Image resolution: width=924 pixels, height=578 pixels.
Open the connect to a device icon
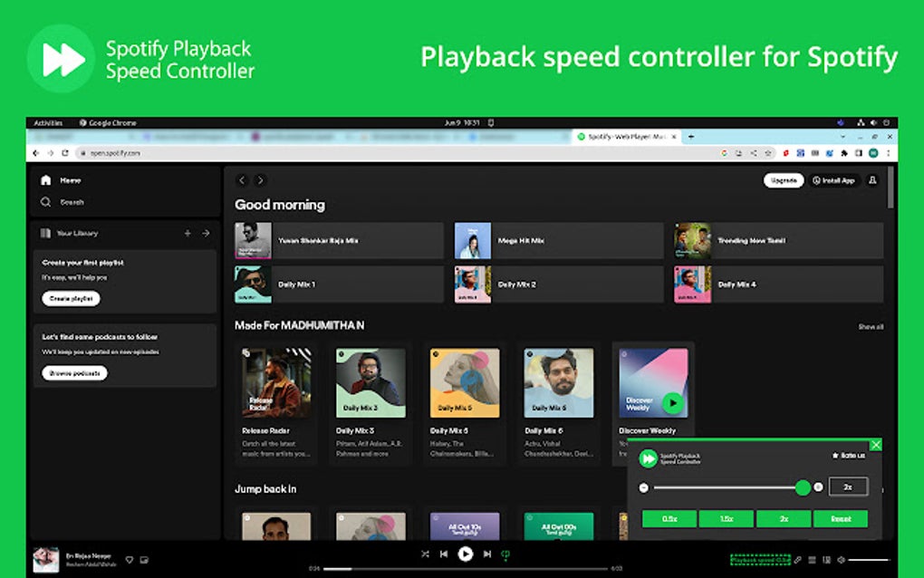[x=827, y=560]
